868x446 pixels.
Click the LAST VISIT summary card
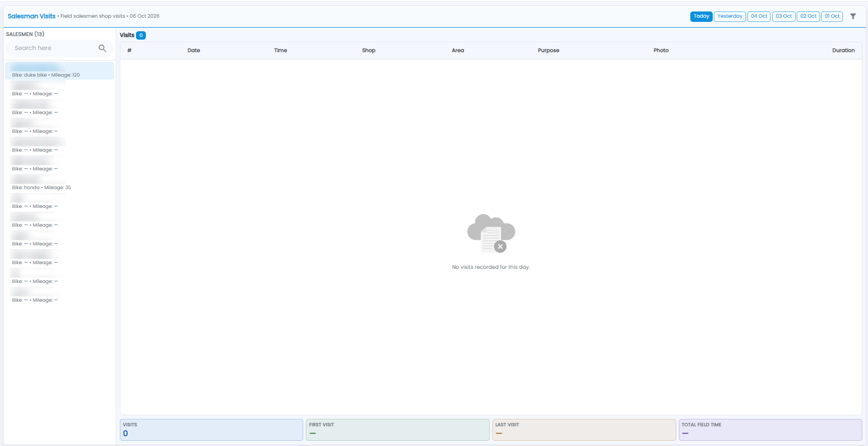point(584,430)
